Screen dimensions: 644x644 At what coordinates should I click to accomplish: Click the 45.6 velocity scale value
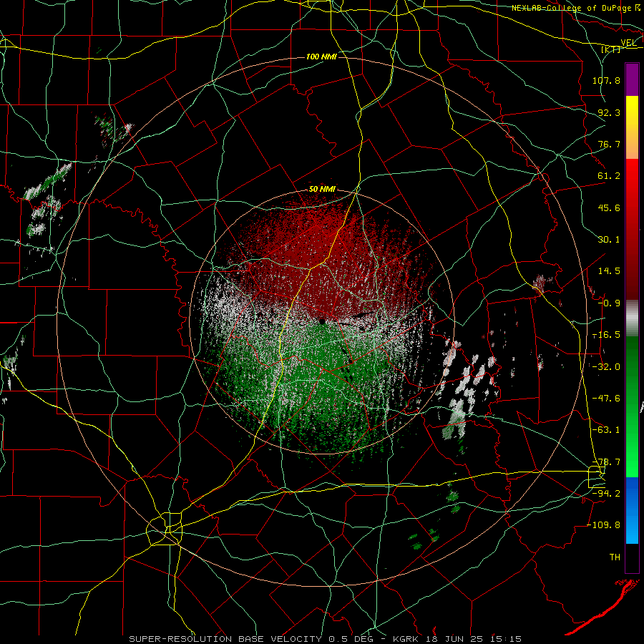[609, 208]
